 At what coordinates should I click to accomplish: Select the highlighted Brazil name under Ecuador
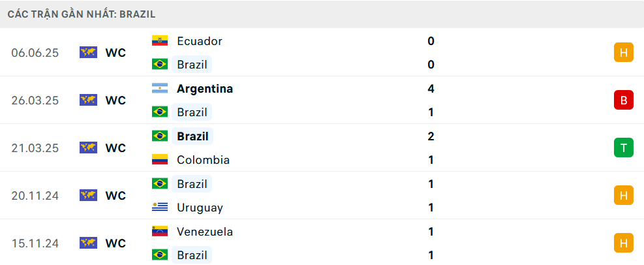pyautogui.click(x=192, y=65)
